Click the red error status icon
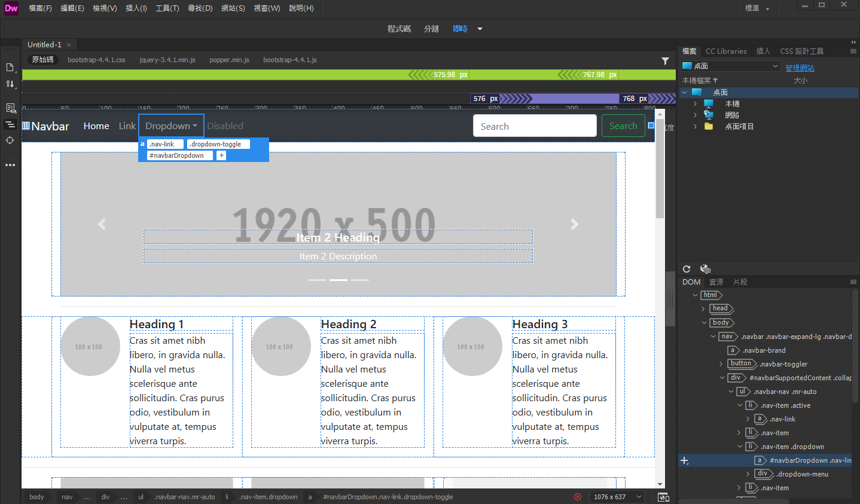Image resolution: width=860 pixels, height=504 pixels. [x=578, y=497]
